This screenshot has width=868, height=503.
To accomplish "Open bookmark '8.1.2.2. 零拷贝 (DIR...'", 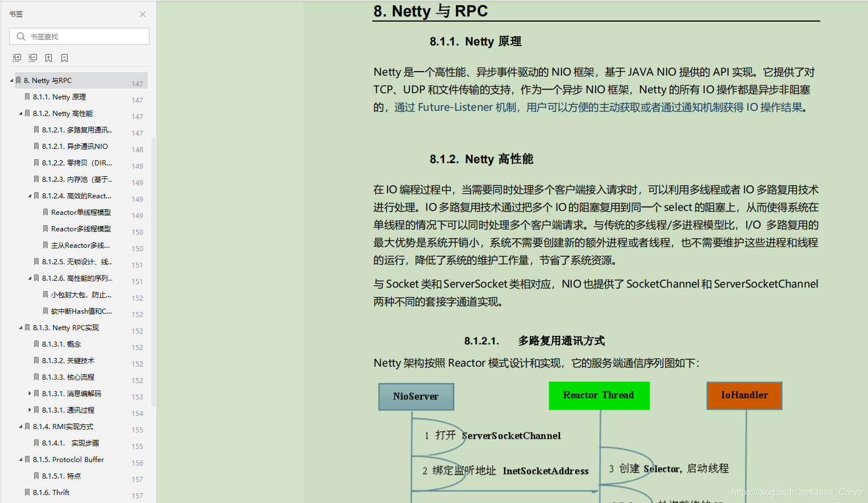I will [77, 163].
